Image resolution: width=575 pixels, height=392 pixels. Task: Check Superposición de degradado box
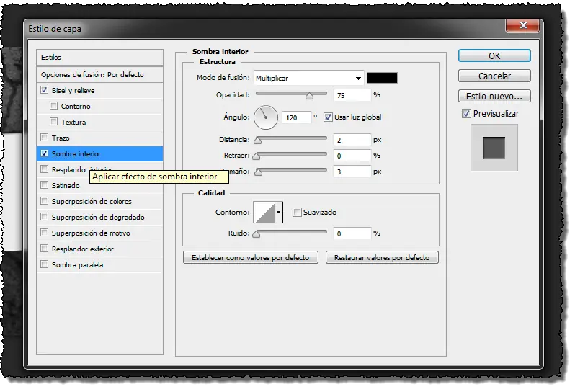click(45, 217)
